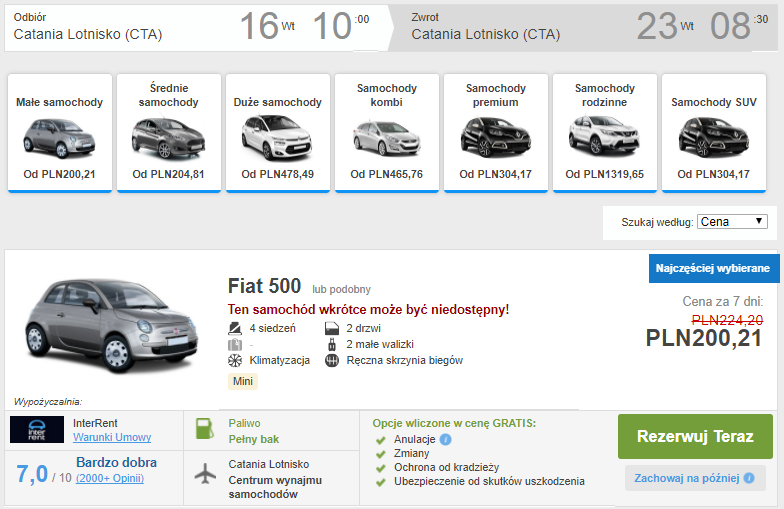784x509 pixels.
Task: Click the info icon next to Anulacje
Action: (446, 439)
